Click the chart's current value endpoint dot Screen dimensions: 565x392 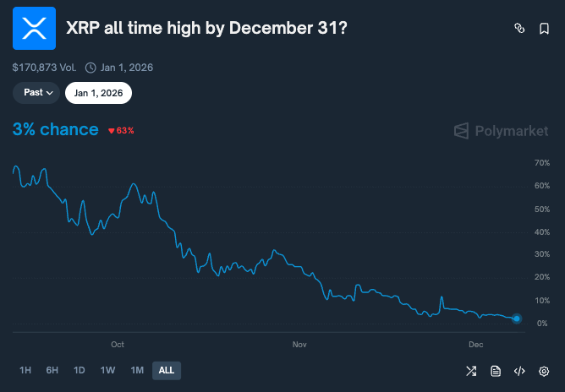(x=518, y=318)
